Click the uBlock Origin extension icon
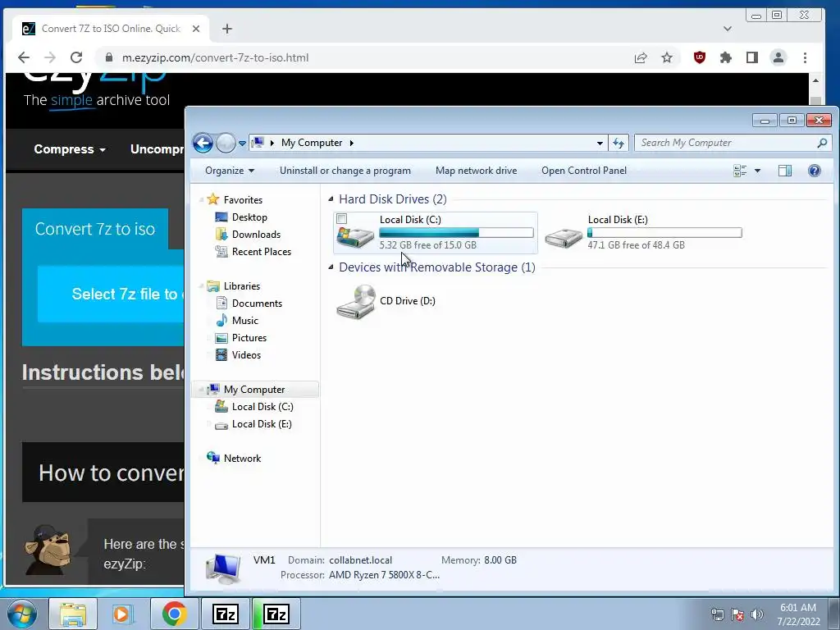 pyautogui.click(x=700, y=58)
